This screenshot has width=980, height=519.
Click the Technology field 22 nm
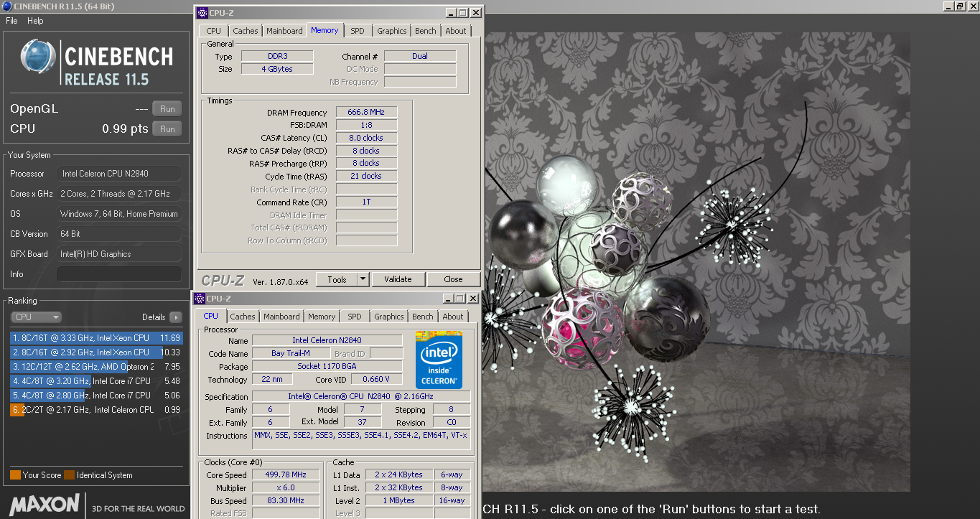tap(271, 379)
